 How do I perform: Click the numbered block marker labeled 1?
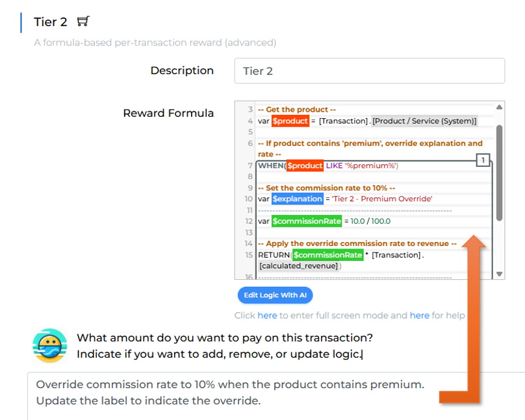click(483, 160)
